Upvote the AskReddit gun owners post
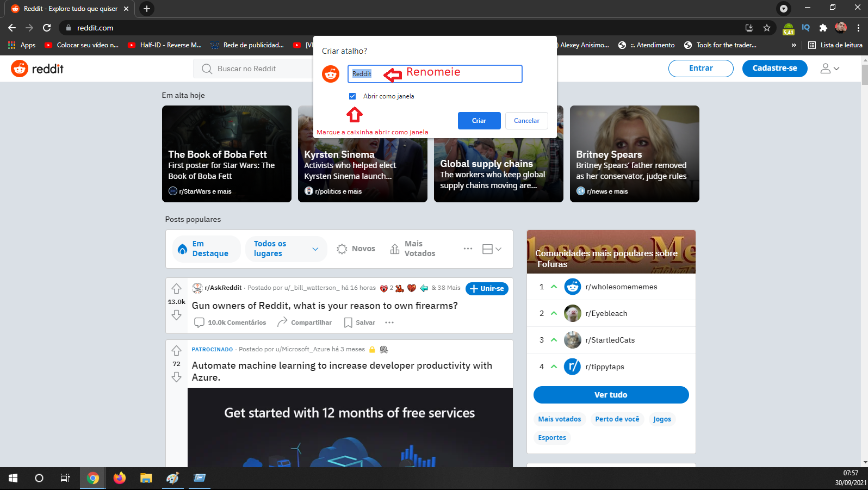 click(x=176, y=289)
